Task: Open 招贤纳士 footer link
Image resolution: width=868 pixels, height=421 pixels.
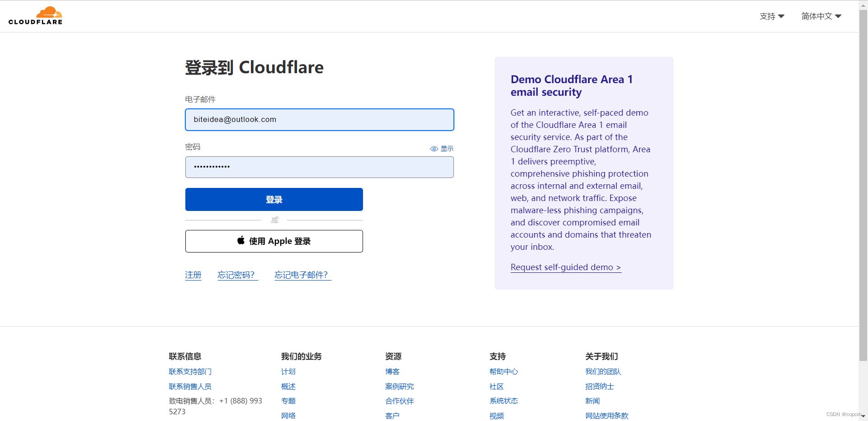Action: coord(599,387)
